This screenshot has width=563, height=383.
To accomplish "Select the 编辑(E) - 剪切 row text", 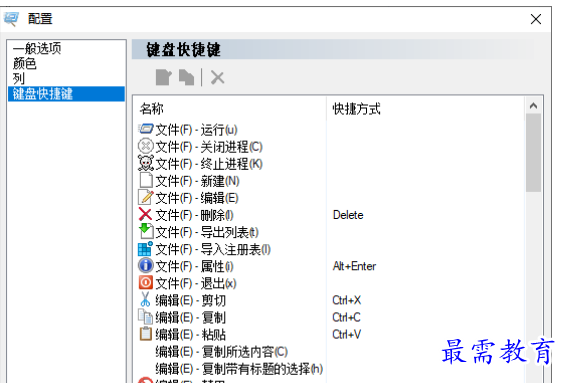I will click(191, 300).
